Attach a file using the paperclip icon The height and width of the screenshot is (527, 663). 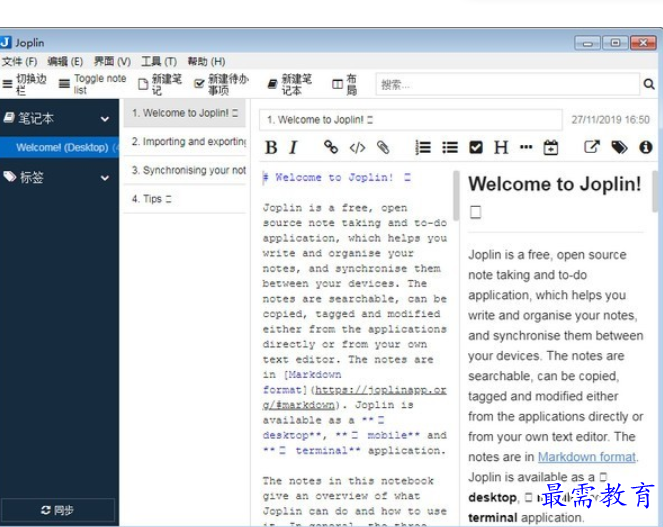tap(383, 147)
